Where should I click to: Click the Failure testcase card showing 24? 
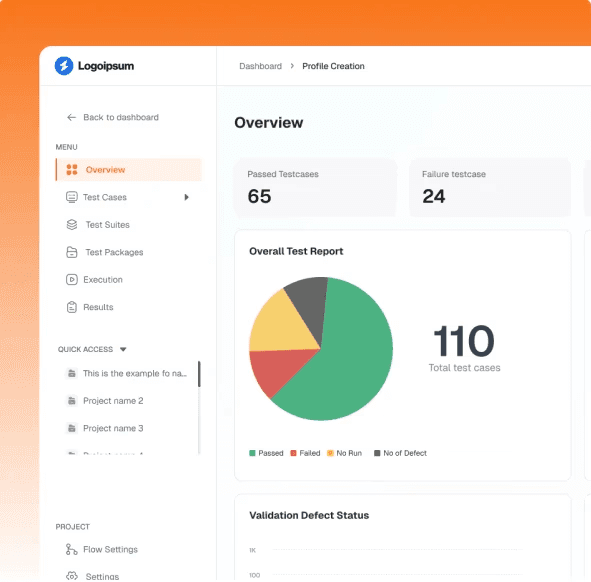pyautogui.click(x=490, y=187)
